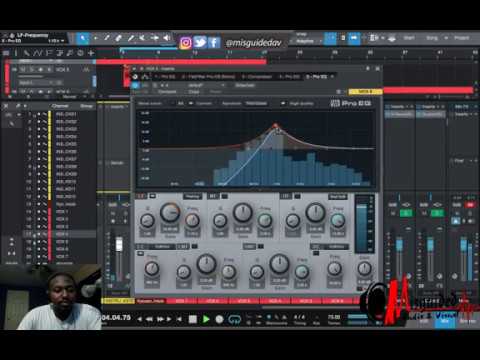Click the white channel fader in the mixer
The image size is (480, 360).
[119, 244]
